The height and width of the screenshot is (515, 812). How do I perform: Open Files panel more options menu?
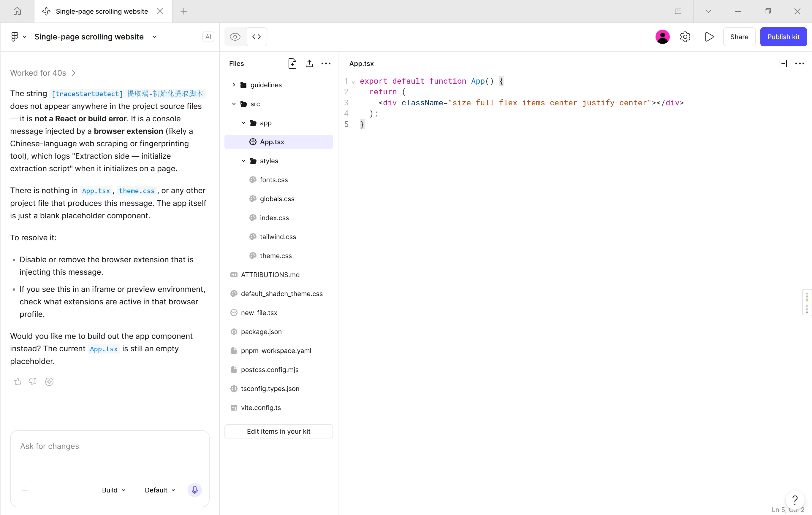pyautogui.click(x=326, y=63)
